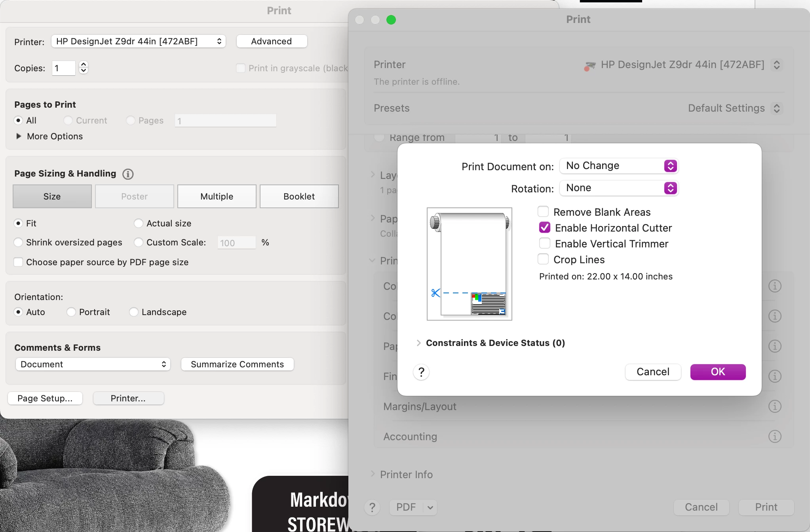Increment the Copies stepper
The image size is (810, 532).
pyautogui.click(x=84, y=65)
